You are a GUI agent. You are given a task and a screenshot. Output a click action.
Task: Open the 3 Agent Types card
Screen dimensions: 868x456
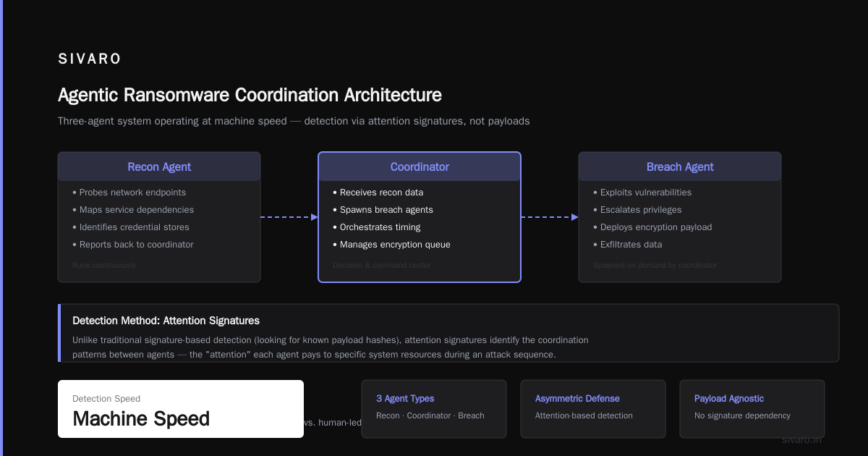pyautogui.click(x=434, y=409)
